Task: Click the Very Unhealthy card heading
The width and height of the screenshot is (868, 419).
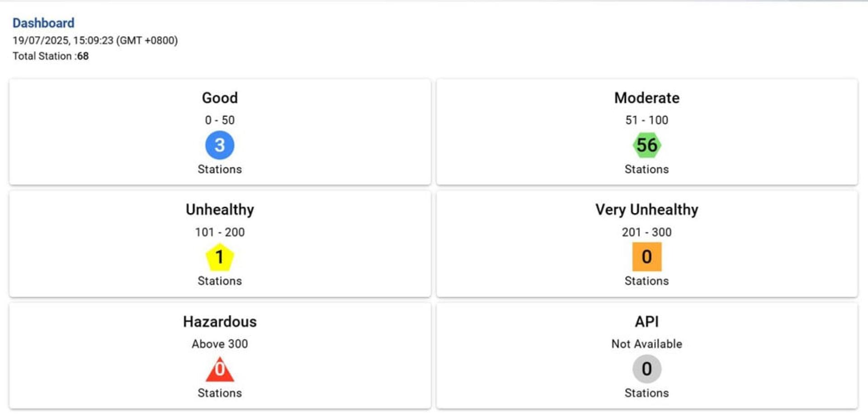Action: click(x=646, y=209)
